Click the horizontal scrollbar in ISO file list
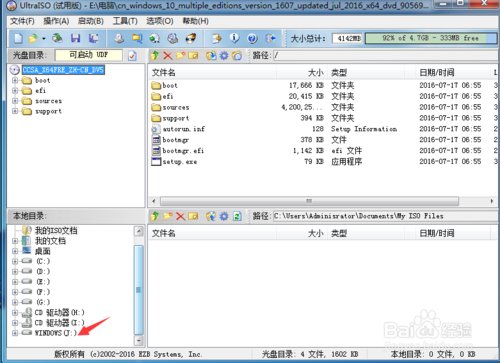 309,201
